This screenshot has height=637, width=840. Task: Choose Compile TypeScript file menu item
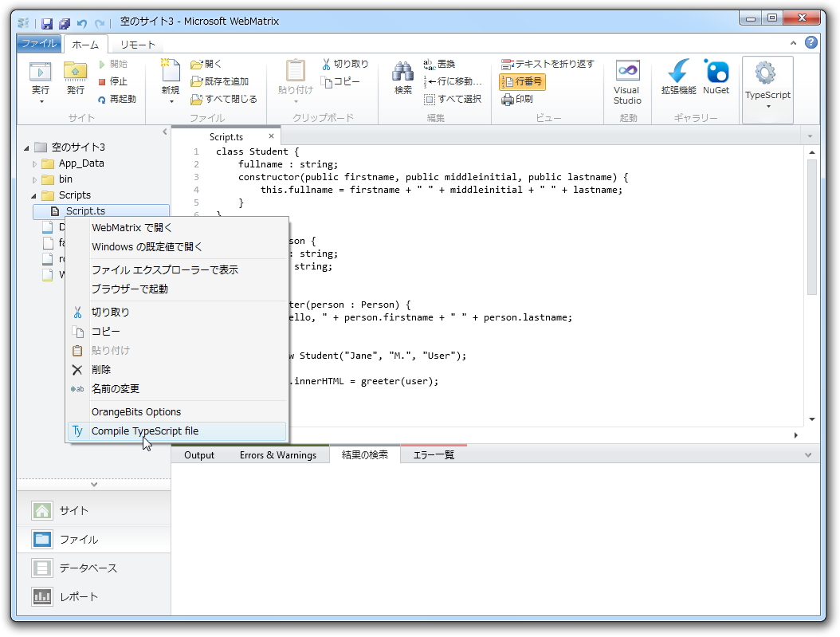point(177,431)
